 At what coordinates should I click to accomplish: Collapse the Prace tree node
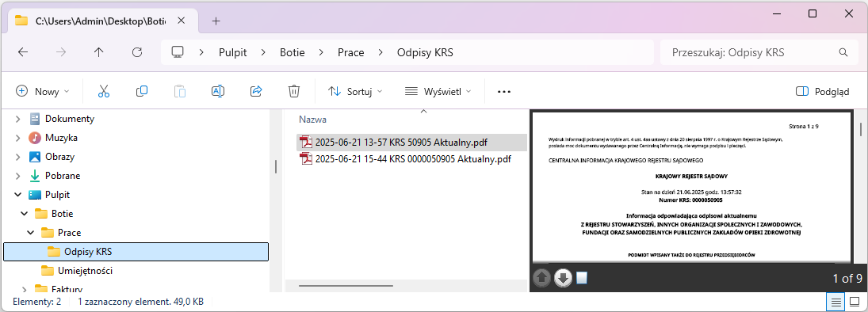pos(30,232)
